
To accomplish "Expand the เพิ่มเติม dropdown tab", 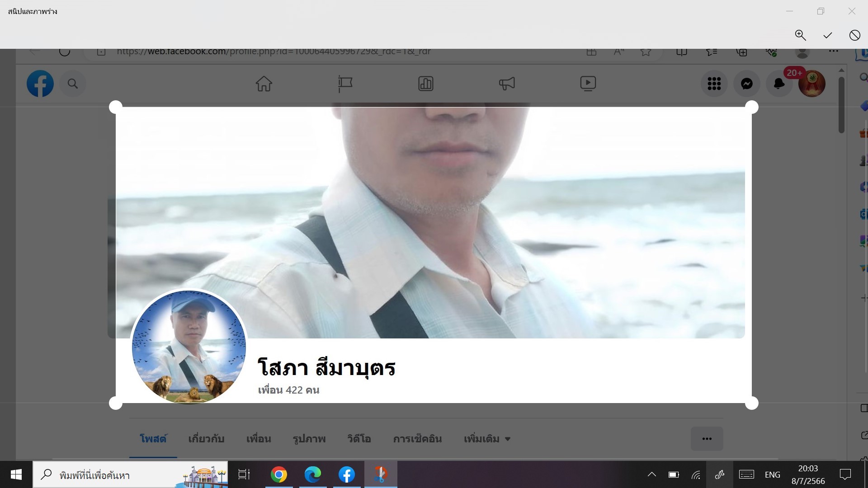I will click(487, 439).
